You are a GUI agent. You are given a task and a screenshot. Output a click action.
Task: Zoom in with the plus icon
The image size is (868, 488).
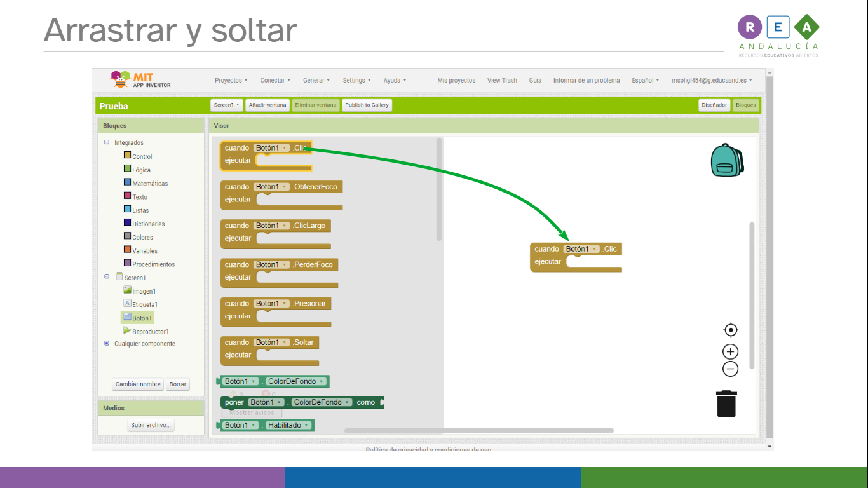[x=731, y=351]
